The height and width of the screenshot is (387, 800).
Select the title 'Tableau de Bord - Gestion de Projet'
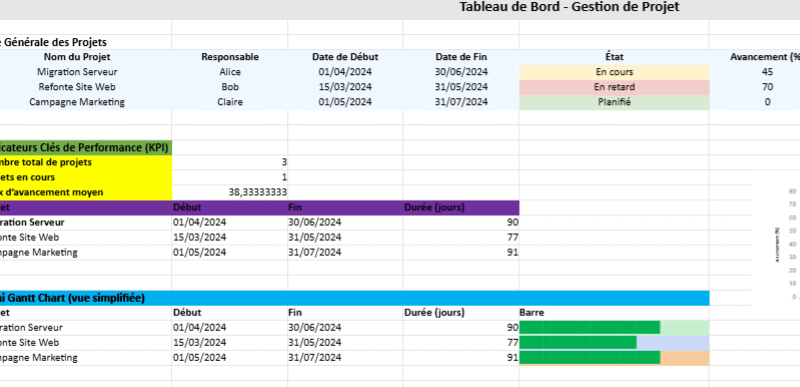(569, 7)
